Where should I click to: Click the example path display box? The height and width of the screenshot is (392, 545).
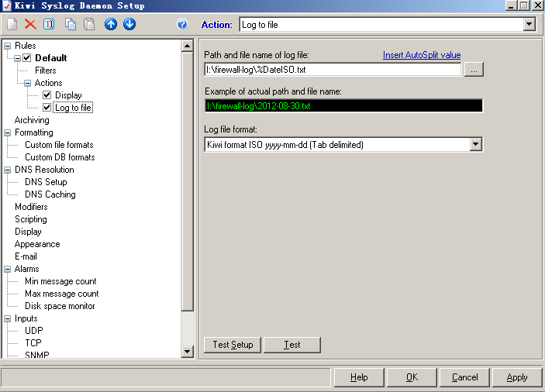click(x=343, y=106)
